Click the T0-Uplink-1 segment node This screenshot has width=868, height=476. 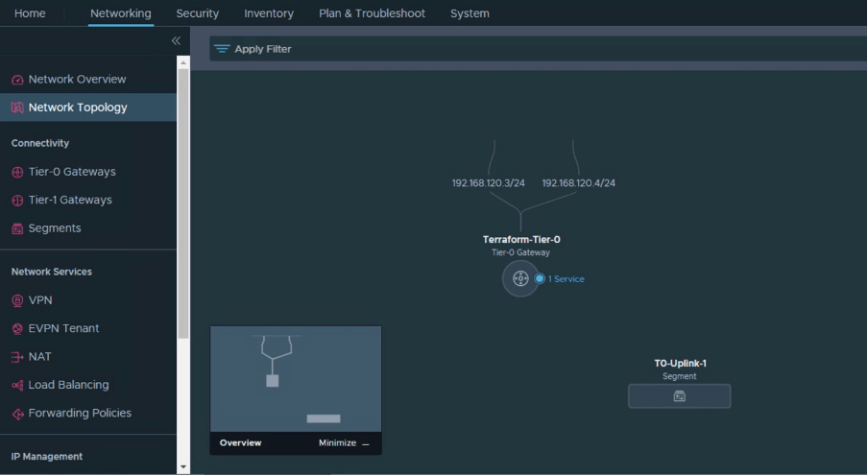click(679, 395)
